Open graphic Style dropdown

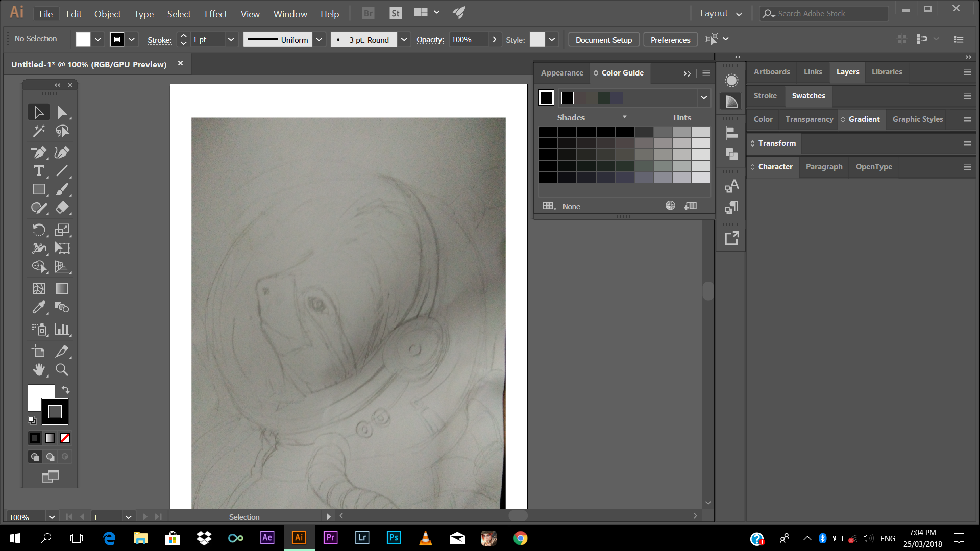tap(552, 39)
